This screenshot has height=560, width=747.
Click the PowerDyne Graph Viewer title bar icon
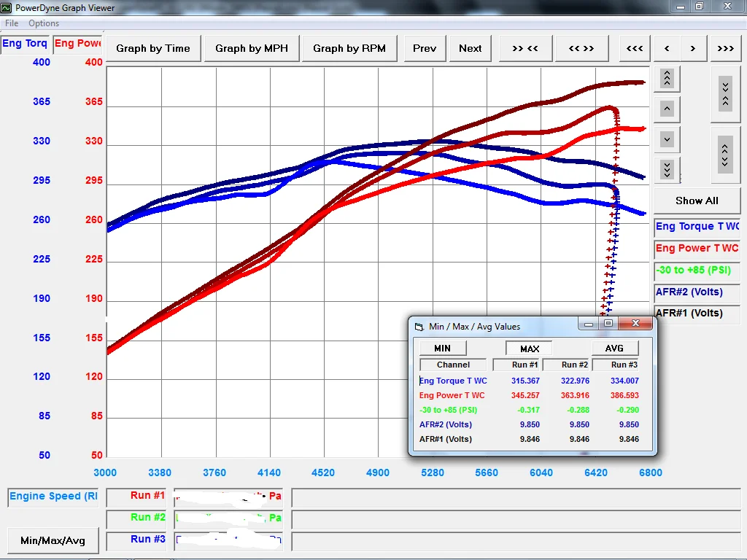7,7
